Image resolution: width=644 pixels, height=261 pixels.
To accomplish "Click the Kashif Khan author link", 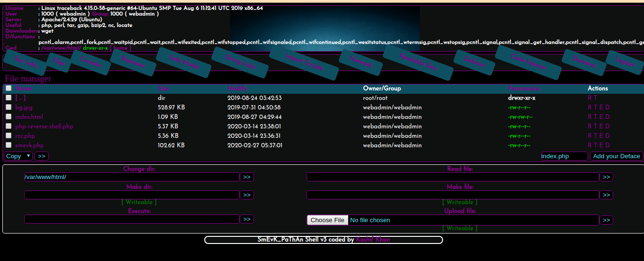I will [x=372, y=240].
